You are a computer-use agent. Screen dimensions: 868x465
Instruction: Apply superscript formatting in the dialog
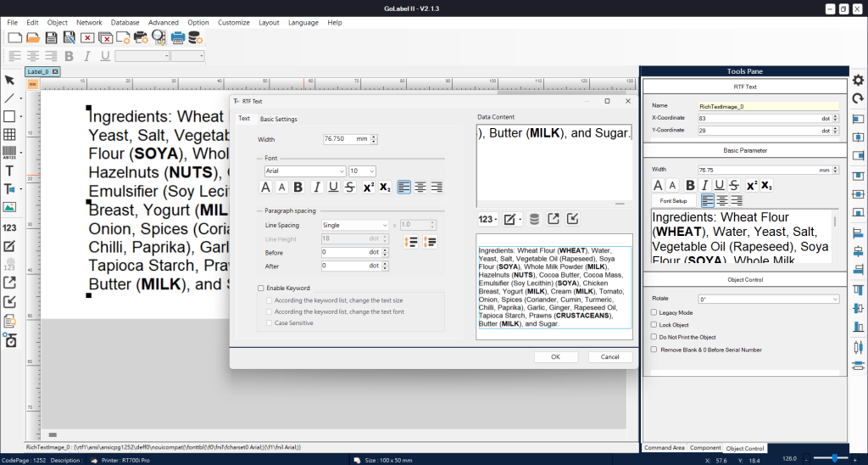[x=369, y=188]
